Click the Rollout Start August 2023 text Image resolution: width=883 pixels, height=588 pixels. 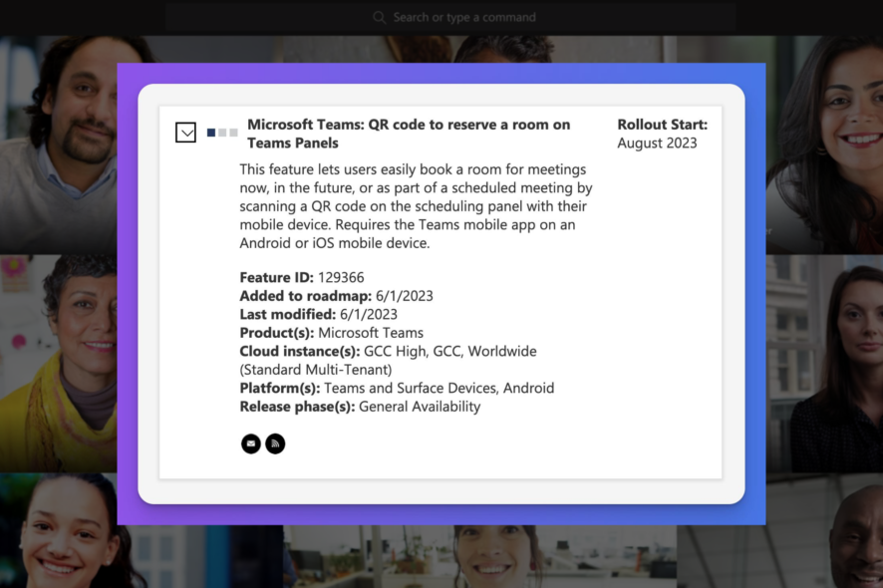pos(662,134)
